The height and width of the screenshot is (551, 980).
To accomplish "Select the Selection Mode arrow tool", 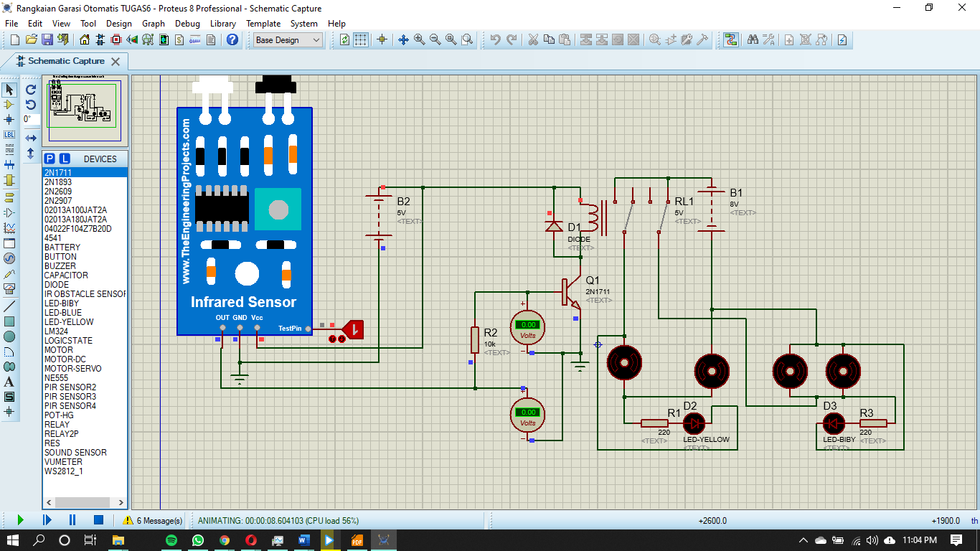I will tap(9, 90).
